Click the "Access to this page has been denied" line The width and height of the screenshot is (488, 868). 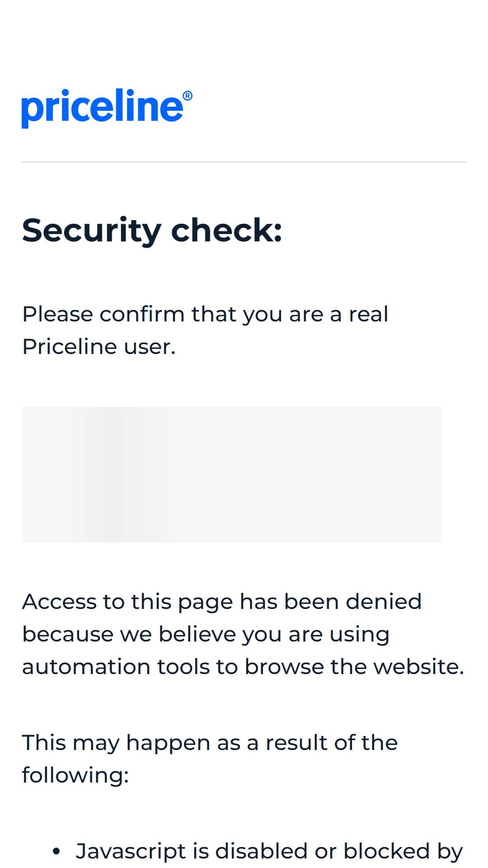tap(222, 602)
